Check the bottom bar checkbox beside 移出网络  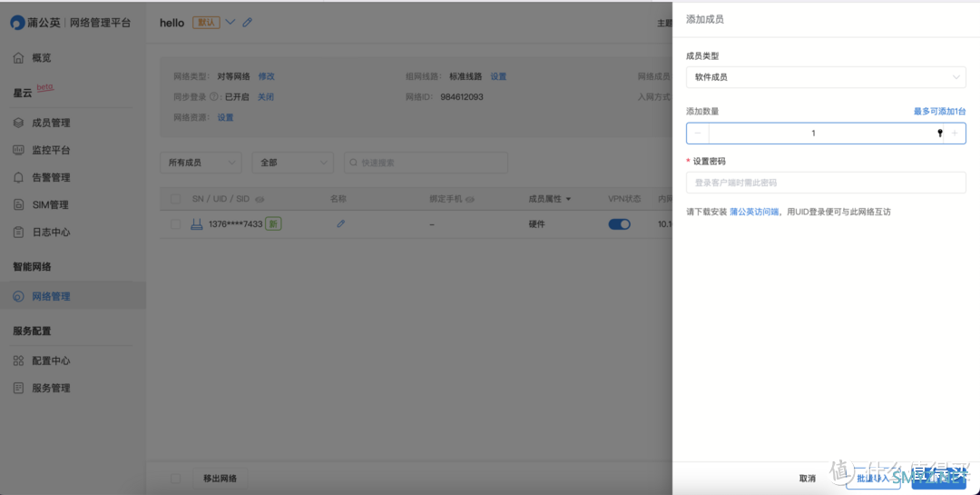[176, 479]
